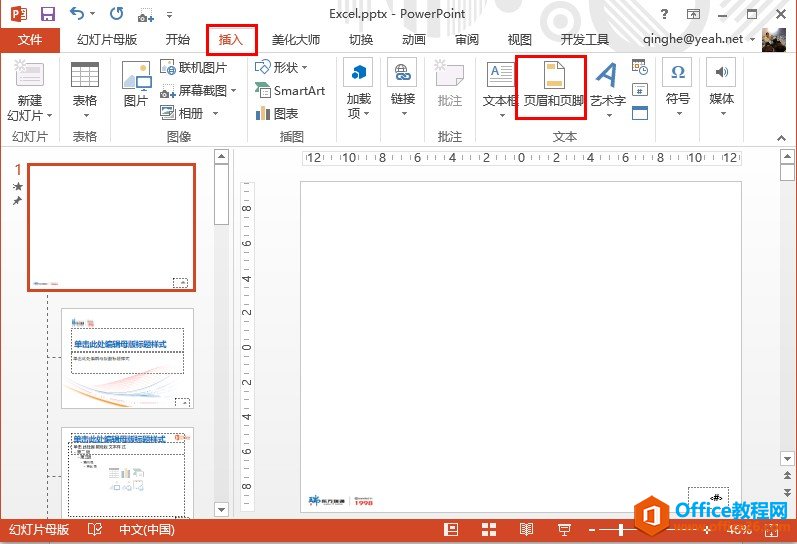Open Ribbon Display Options

(x=693, y=14)
